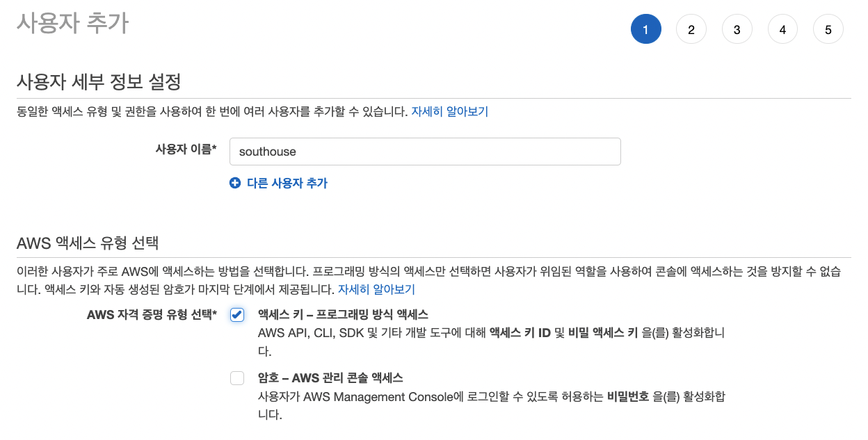The image size is (868, 440).
Task: Click the AWS 자격 증명 유형 선택* label
Action: tap(152, 315)
